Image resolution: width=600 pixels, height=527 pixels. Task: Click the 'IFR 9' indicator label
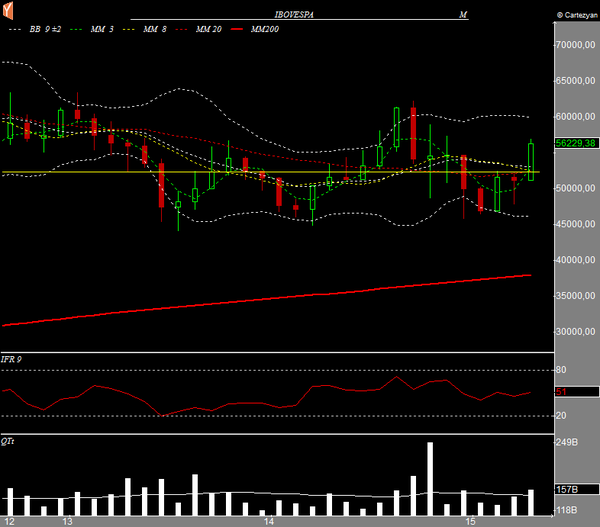[x=11, y=359]
